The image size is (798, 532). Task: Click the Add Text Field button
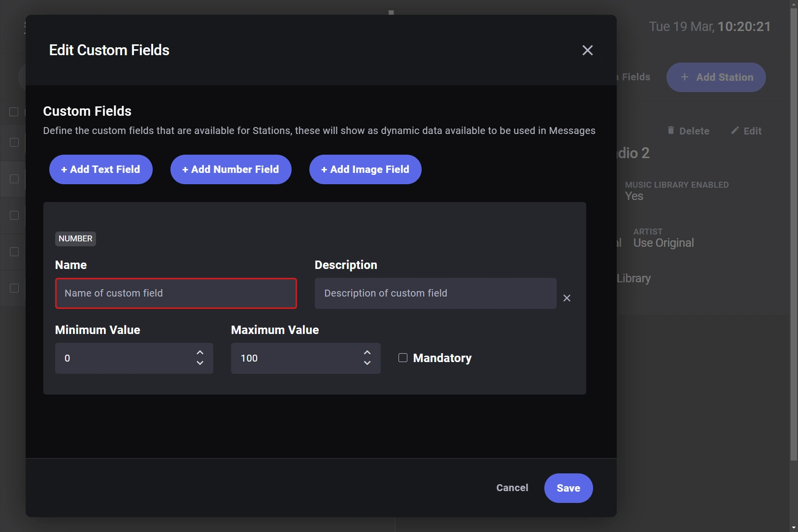click(101, 169)
